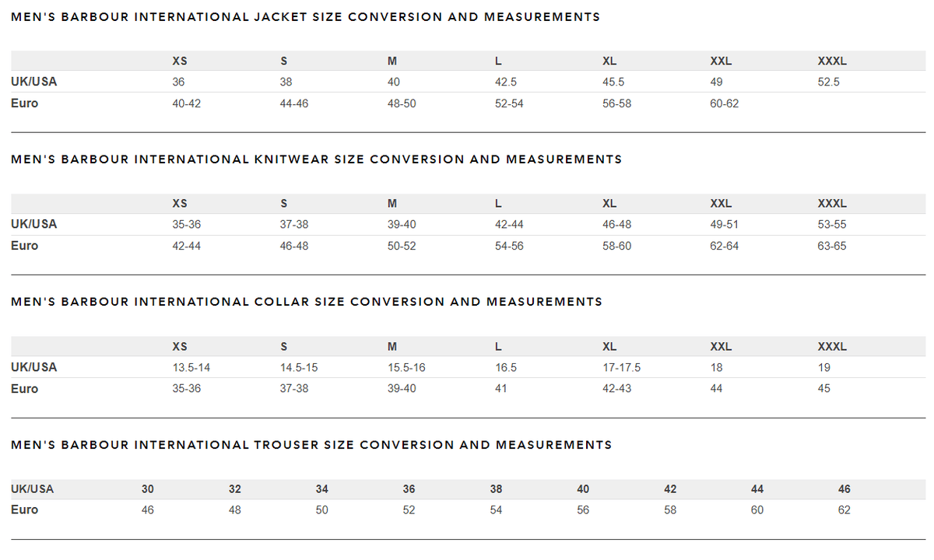Select the 13.5-14 collar size cell

click(x=191, y=367)
